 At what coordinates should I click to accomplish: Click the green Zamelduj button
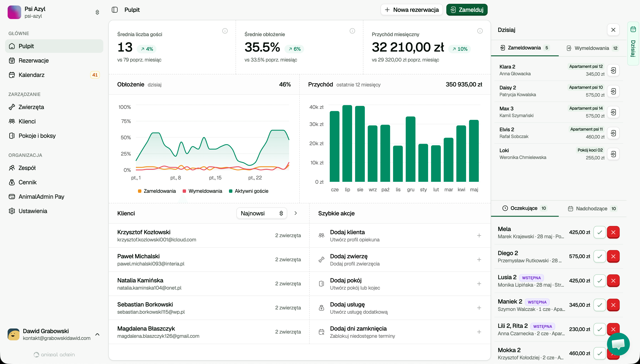(x=466, y=10)
